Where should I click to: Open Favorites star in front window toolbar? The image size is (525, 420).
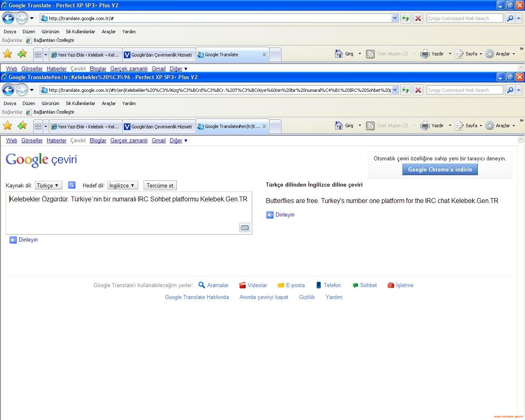point(7,126)
